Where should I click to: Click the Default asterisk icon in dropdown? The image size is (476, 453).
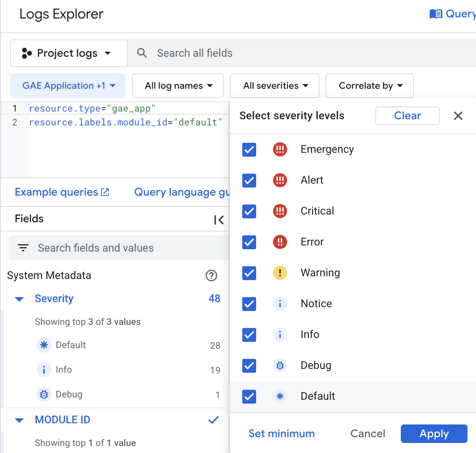(x=280, y=396)
